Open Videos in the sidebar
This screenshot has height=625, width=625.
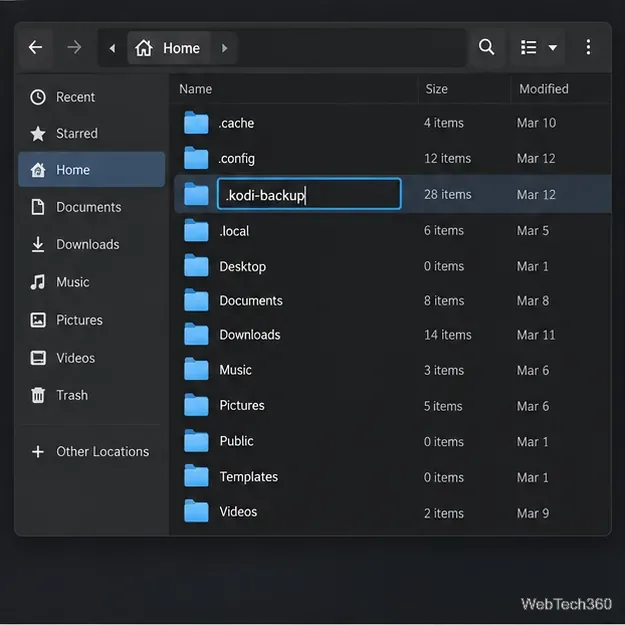91,358
